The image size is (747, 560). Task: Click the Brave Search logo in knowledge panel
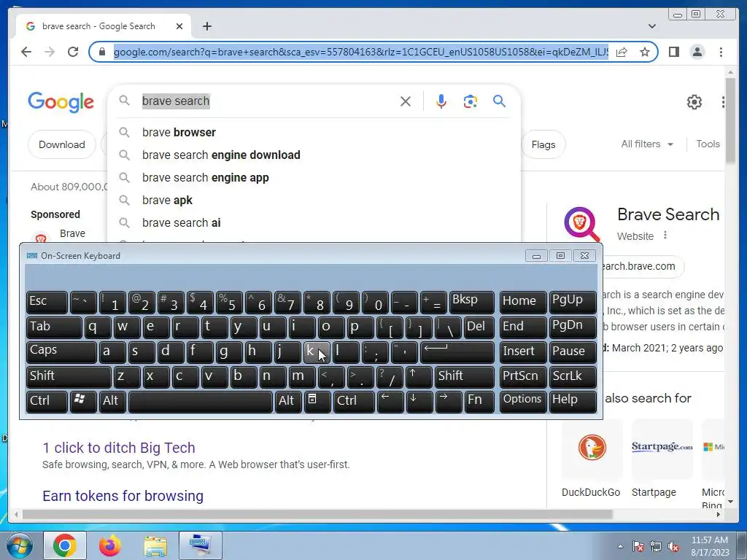[582, 224]
